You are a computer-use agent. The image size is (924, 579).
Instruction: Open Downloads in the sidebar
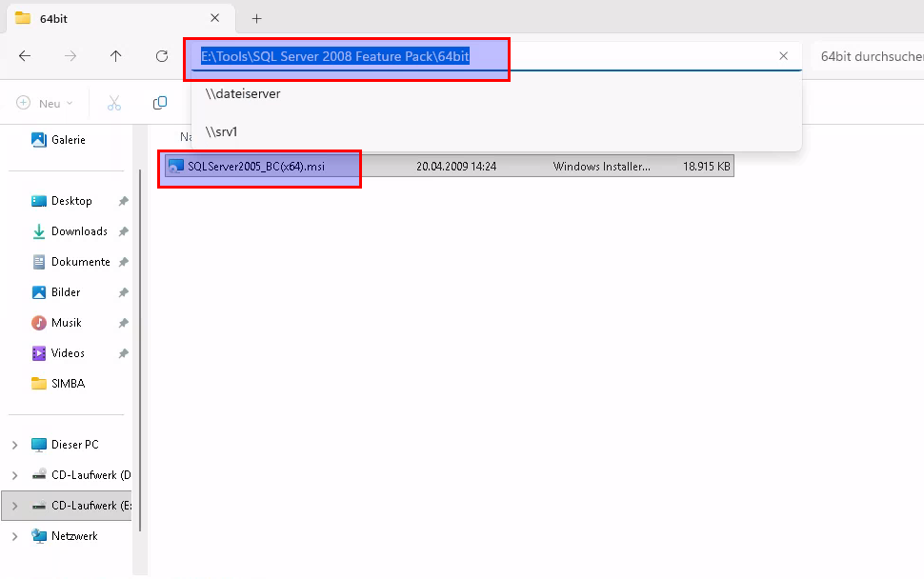pyautogui.click(x=78, y=231)
